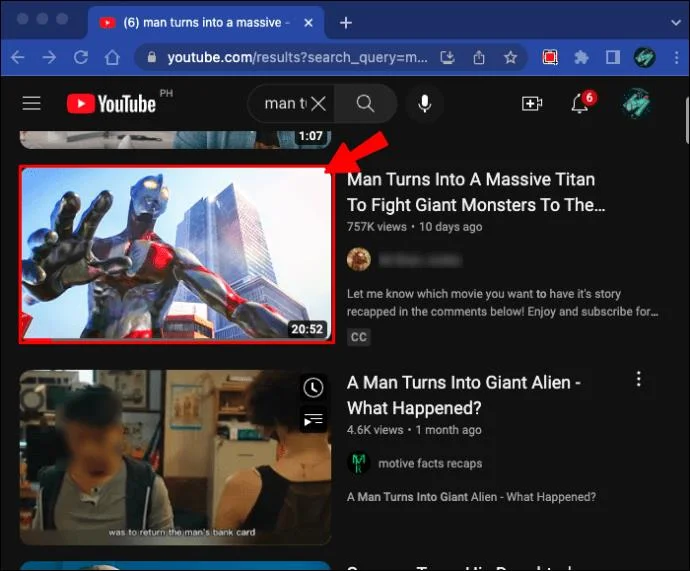Click the browser forward arrow
This screenshot has height=571, width=690.
(49, 57)
